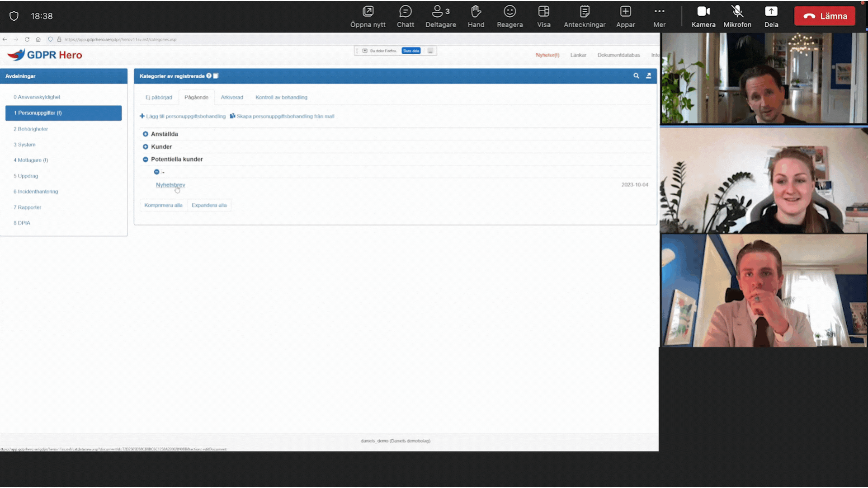Screen dimensions: 868x488
Task: Raise Hand in the meeting
Action: (x=476, y=16)
